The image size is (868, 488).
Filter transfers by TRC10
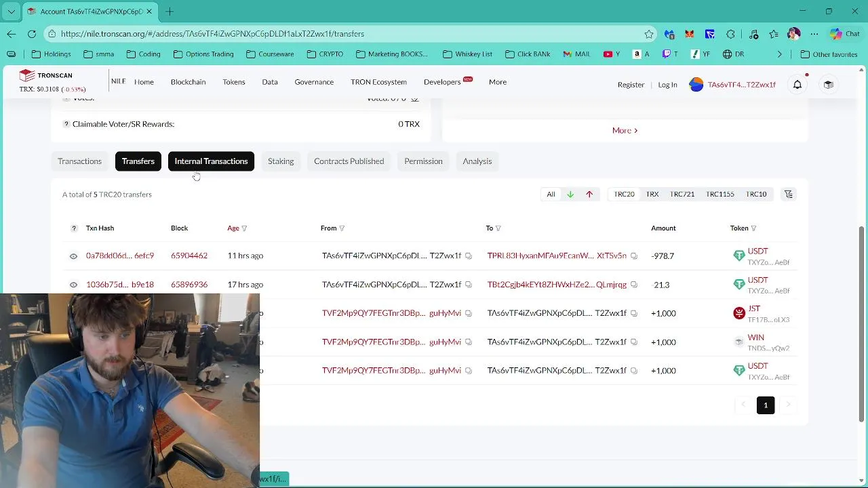(756, 195)
